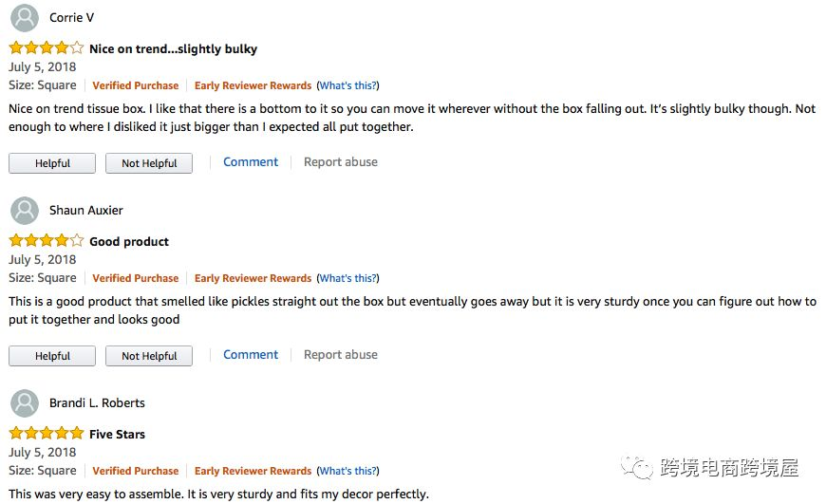Open 'What's this?' link in Corrie V's review
This screenshot has height=504, width=826.
347,85
